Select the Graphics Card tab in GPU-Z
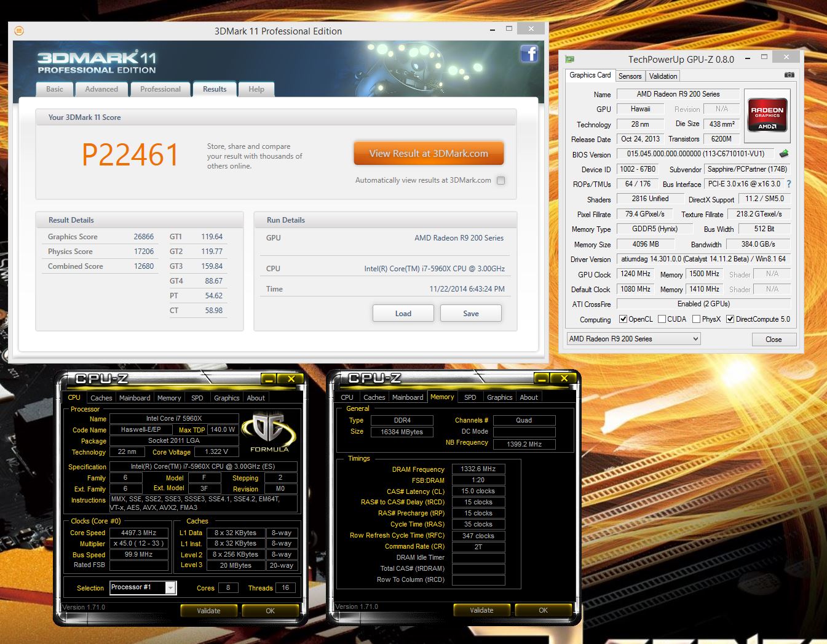Screen dimensions: 827x644 590,75
